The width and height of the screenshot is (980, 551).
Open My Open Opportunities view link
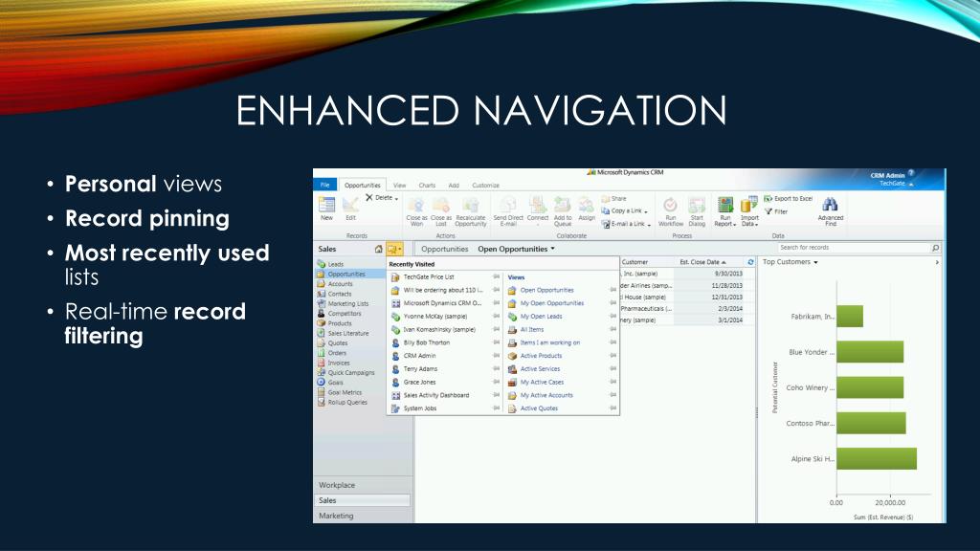552,303
